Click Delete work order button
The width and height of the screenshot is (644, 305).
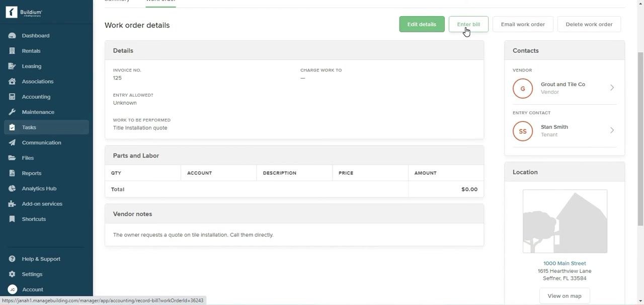pyautogui.click(x=589, y=24)
